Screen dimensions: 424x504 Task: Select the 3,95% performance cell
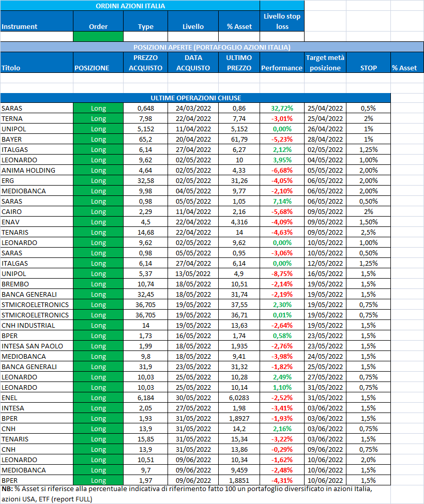282,160
